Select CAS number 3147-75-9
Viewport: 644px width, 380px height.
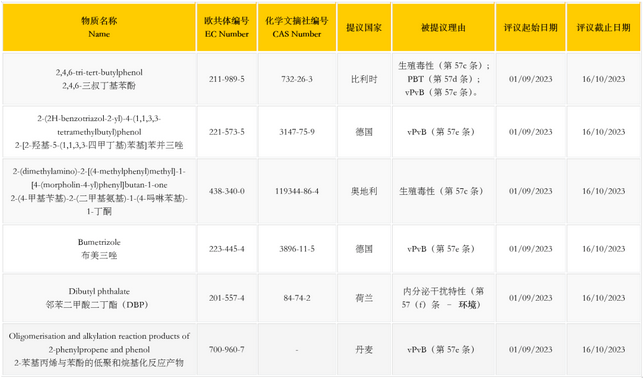(297, 132)
